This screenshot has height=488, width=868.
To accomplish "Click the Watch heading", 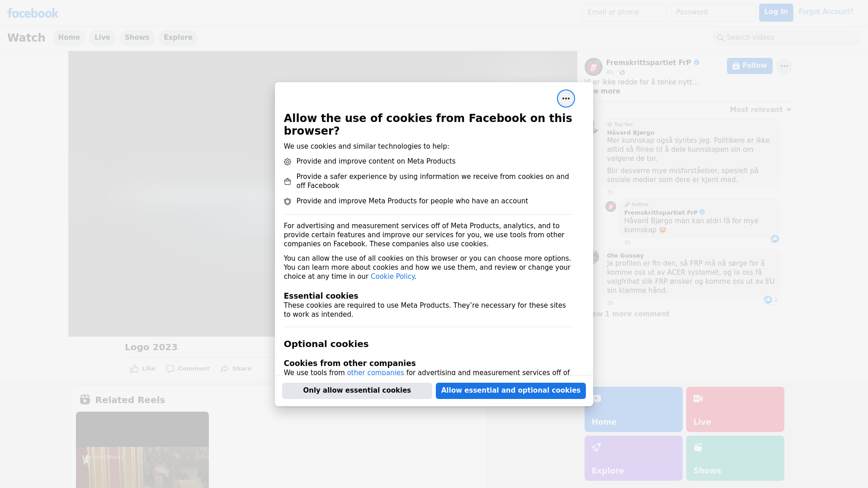I will tap(26, 38).
